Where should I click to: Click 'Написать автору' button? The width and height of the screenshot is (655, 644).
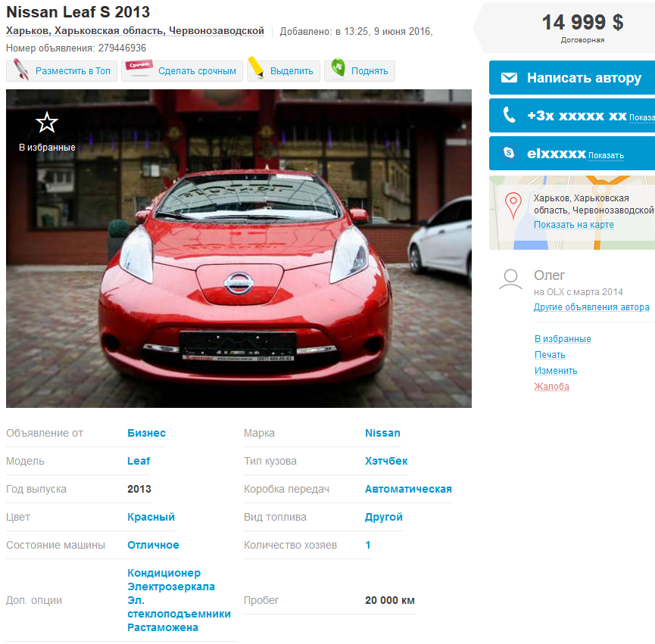click(x=572, y=78)
